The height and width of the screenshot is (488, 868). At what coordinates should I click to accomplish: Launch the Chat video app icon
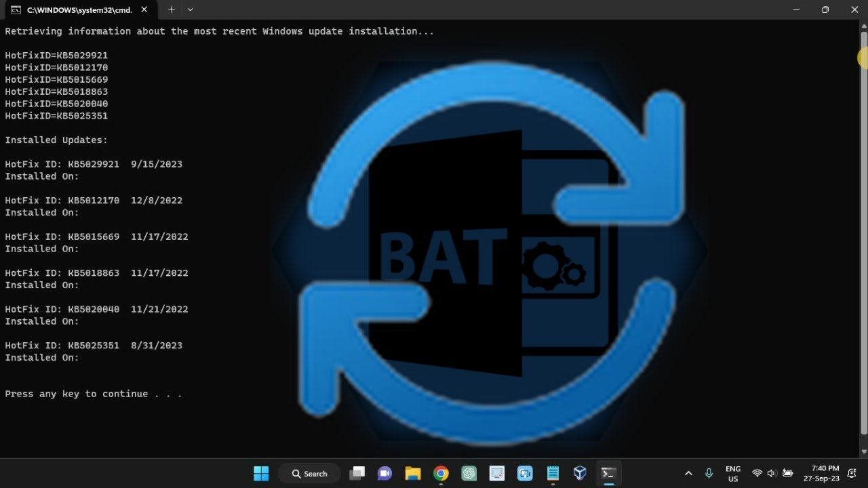tap(384, 474)
